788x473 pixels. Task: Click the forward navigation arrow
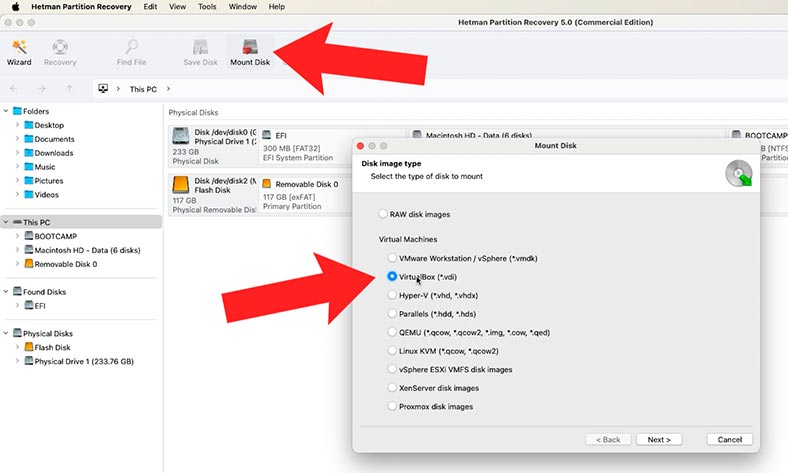click(x=42, y=89)
